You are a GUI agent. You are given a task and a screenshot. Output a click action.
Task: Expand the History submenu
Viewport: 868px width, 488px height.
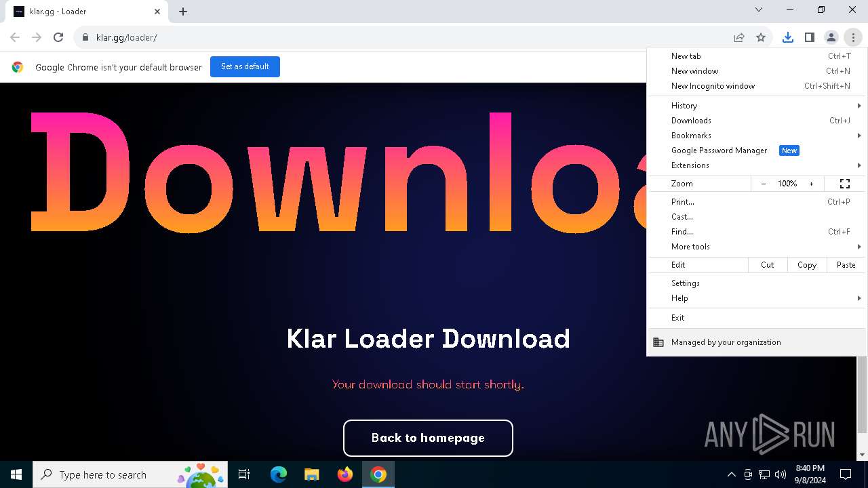pos(756,106)
